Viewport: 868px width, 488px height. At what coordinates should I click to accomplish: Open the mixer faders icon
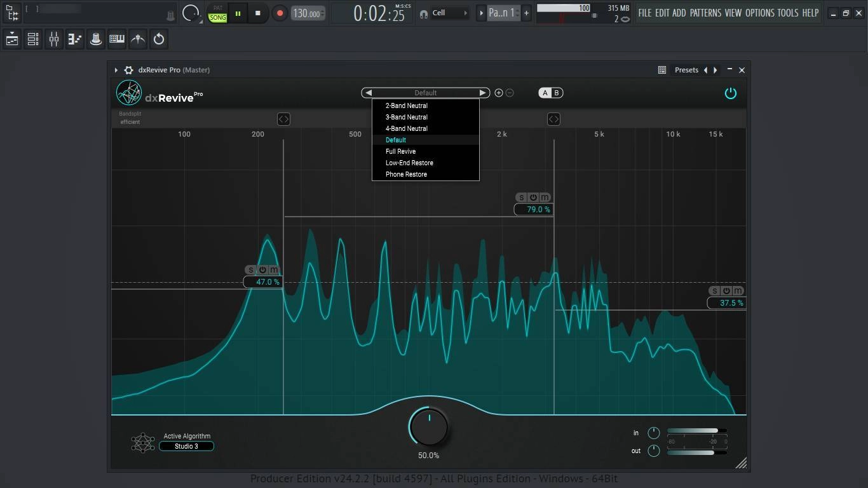pos(54,39)
